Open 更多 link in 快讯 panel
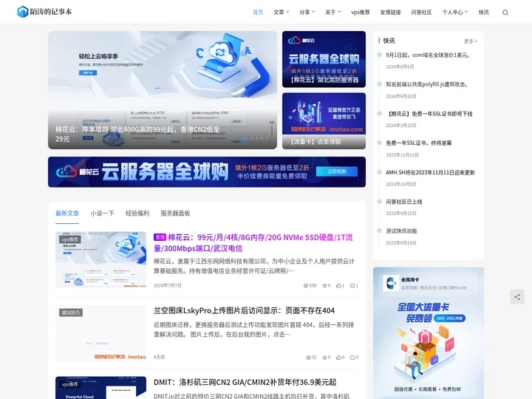Screen dimensions: 532x399 470,41
